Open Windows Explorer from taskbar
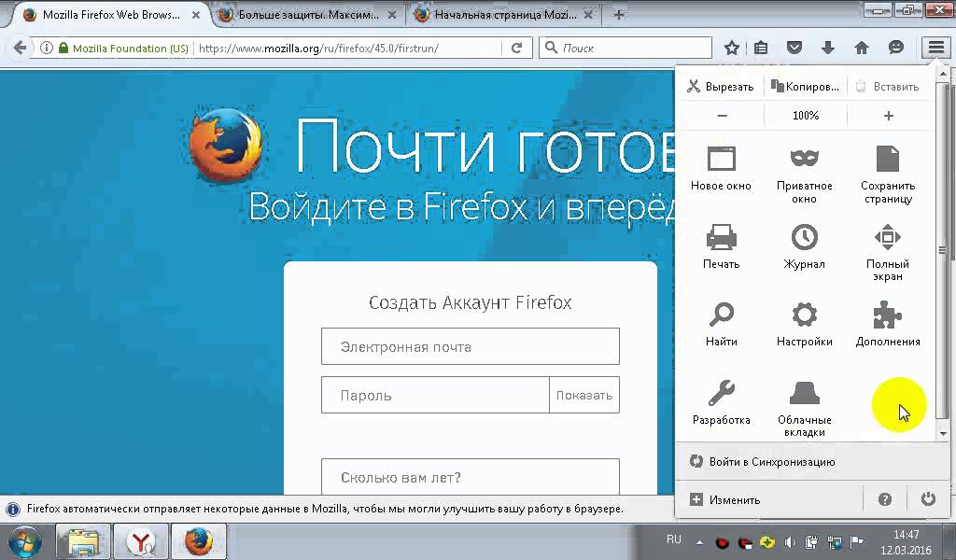This screenshot has width=956, height=560. (x=83, y=541)
